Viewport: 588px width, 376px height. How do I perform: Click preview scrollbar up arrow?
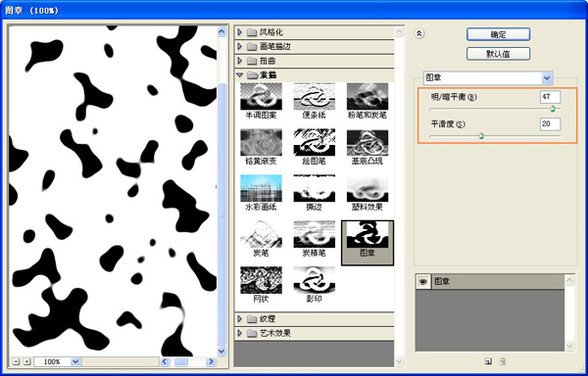[221, 31]
